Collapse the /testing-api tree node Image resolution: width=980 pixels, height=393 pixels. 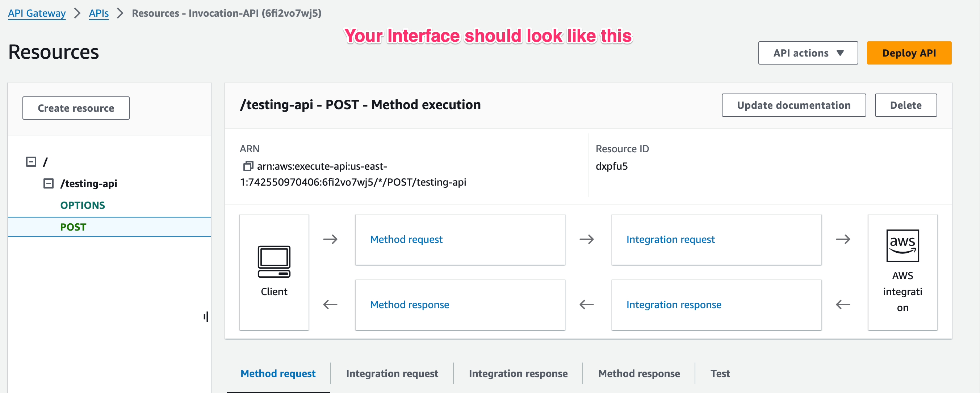pyautogui.click(x=48, y=183)
